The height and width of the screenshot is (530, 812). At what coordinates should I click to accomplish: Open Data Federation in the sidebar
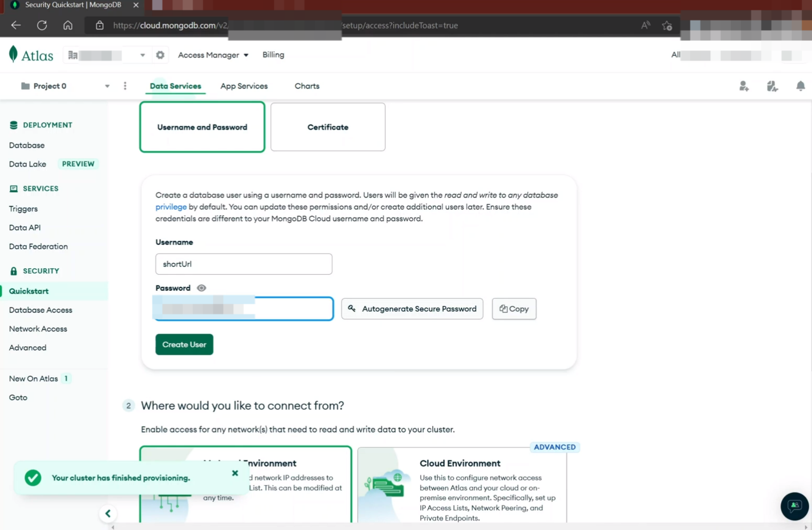pyautogui.click(x=38, y=246)
